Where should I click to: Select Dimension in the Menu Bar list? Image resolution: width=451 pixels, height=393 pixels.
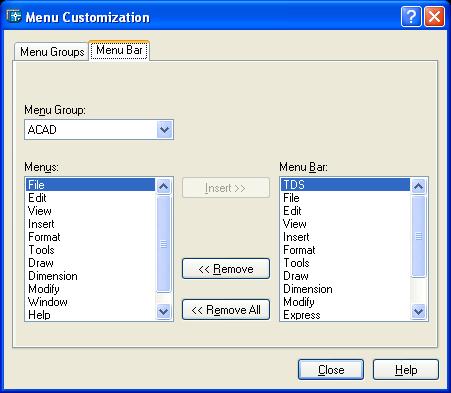345,289
